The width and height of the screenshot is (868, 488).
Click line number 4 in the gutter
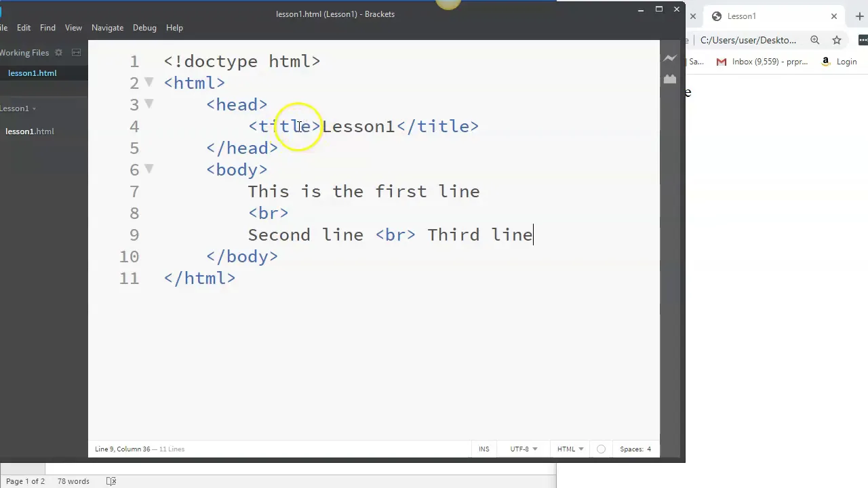[x=134, y=127]
